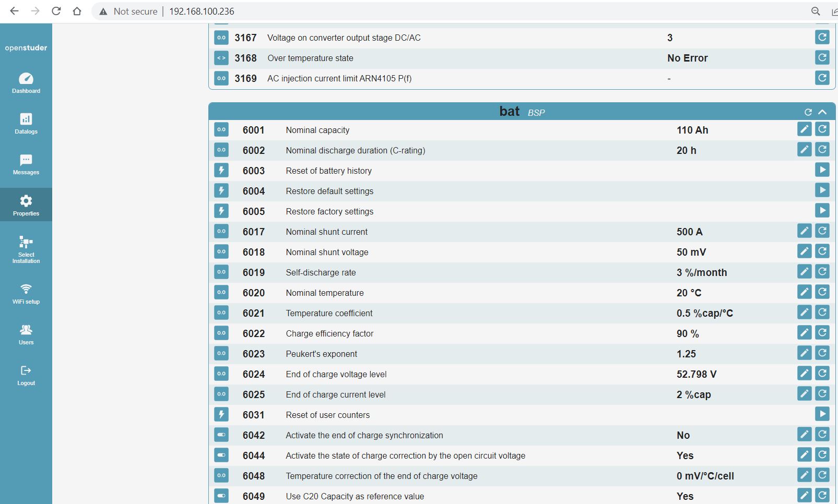
Task: Edit Self-discharge rate 6019
Action: pos(805,272)
